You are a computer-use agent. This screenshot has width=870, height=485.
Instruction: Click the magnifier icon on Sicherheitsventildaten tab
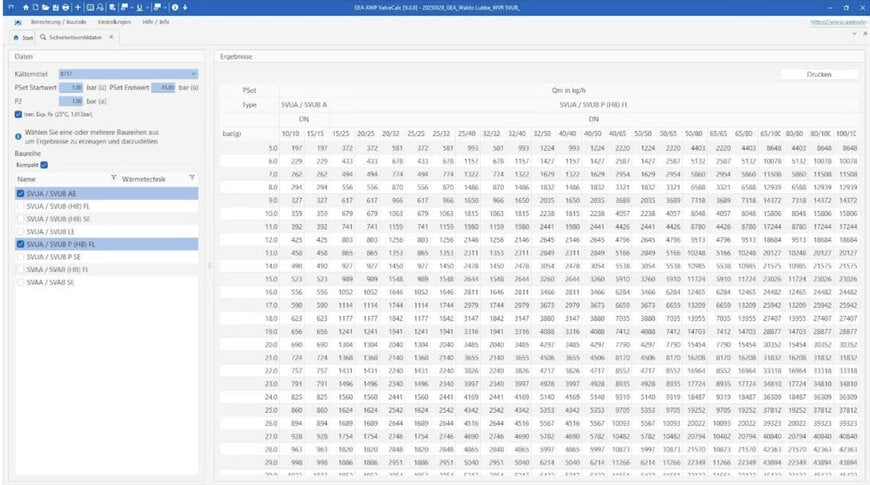click(x=43, y=37)
